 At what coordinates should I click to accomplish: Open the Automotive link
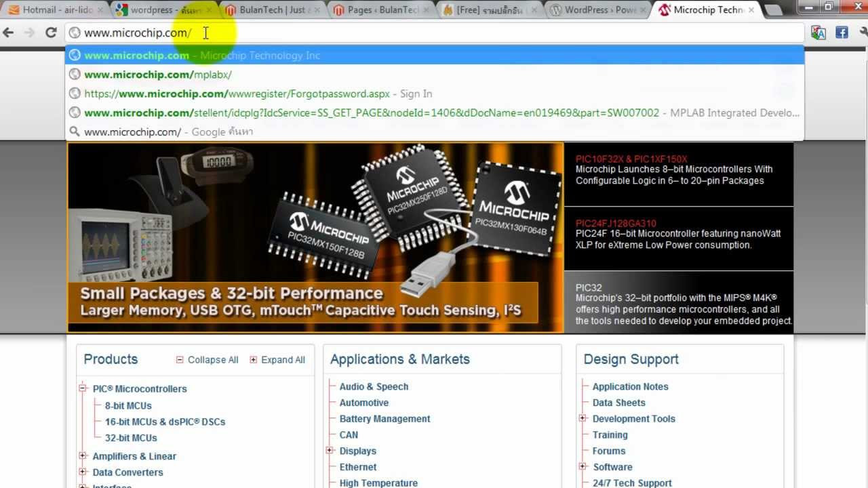click(x=364, y=403)
